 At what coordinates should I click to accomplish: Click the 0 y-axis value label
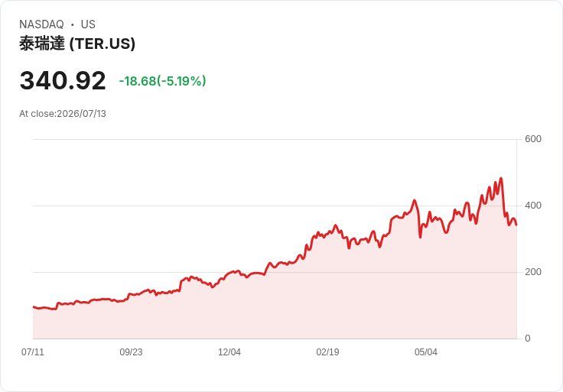(528, 339)
